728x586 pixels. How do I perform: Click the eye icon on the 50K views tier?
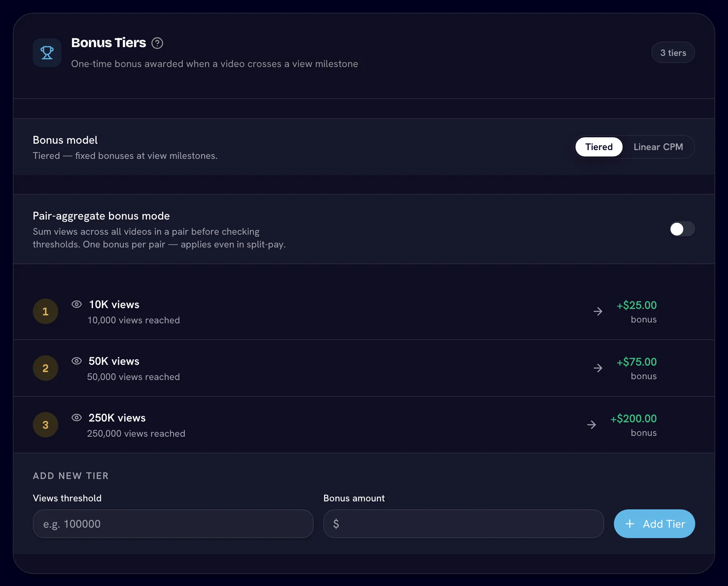tap(77, 361)
